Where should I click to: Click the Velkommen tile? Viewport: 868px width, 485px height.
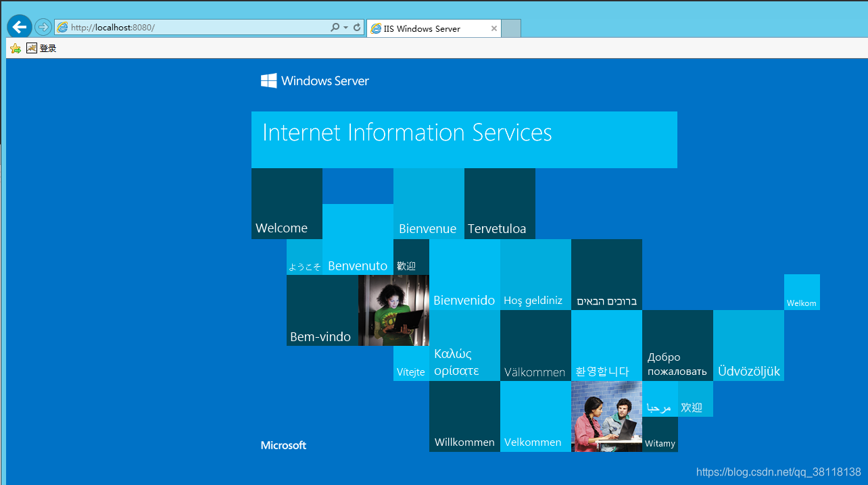pos(535,416)
